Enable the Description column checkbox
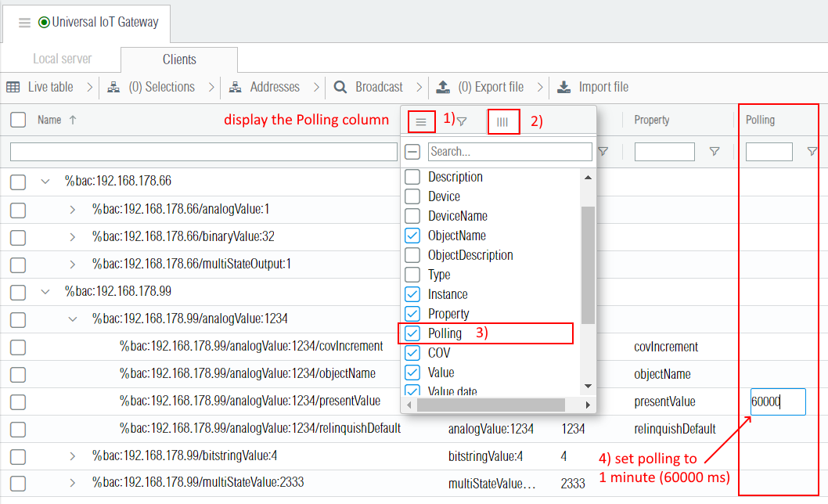The height and width of the screenshot is (504, 828). pyautogui.click(x=412, y=177)
